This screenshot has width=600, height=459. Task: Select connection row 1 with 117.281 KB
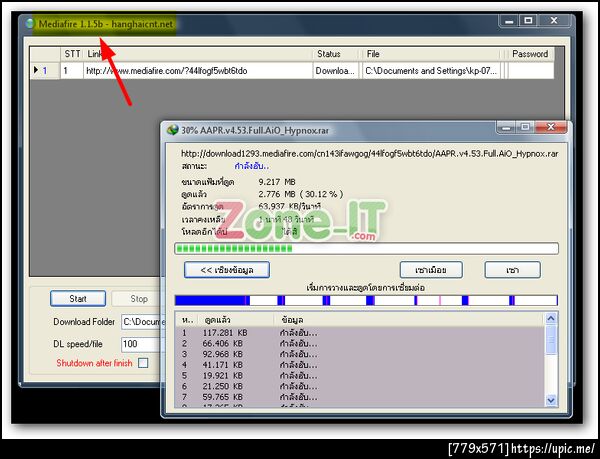(x=360, y=333)
